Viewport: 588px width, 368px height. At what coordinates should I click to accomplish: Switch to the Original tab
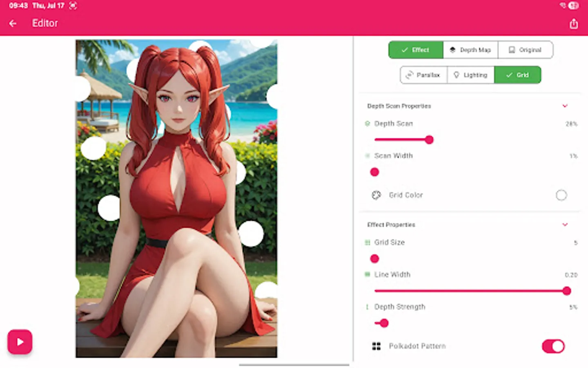pos(526,49)
